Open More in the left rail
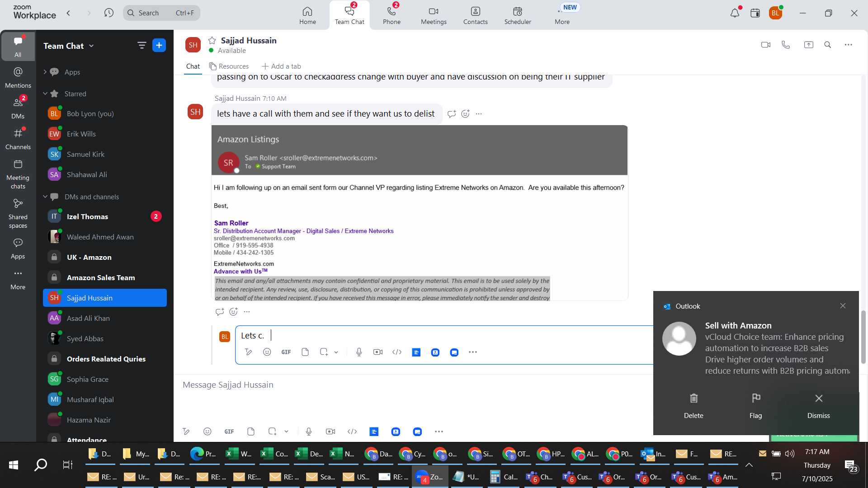 (x=18, y=279)
